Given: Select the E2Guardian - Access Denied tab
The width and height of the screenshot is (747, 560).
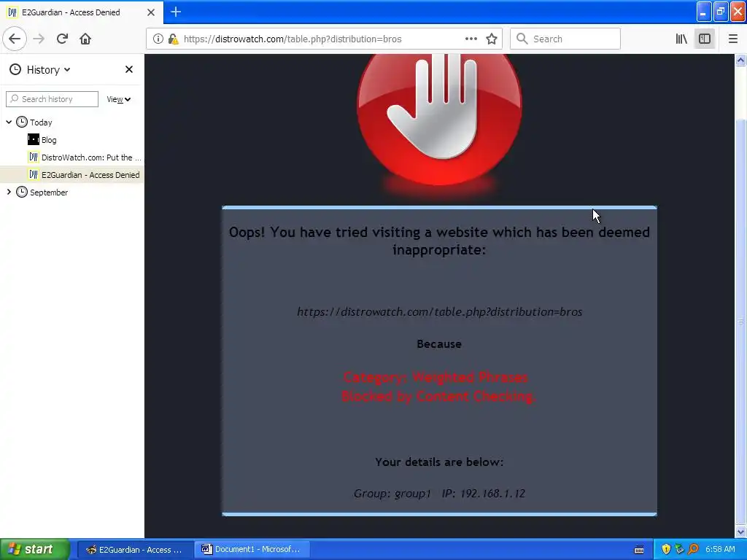Looking at the screenshot, I should [x=82, y=12].
